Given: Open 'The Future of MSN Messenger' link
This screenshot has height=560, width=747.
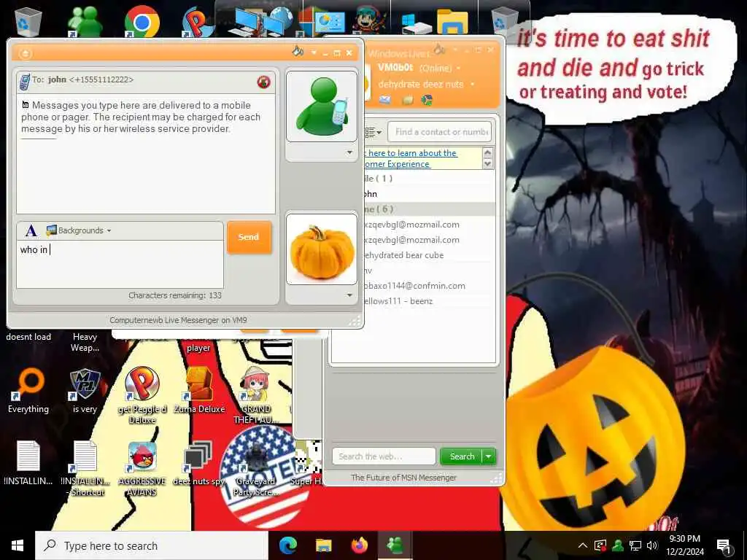Looking at the screenshot, I should pos(403,477).
